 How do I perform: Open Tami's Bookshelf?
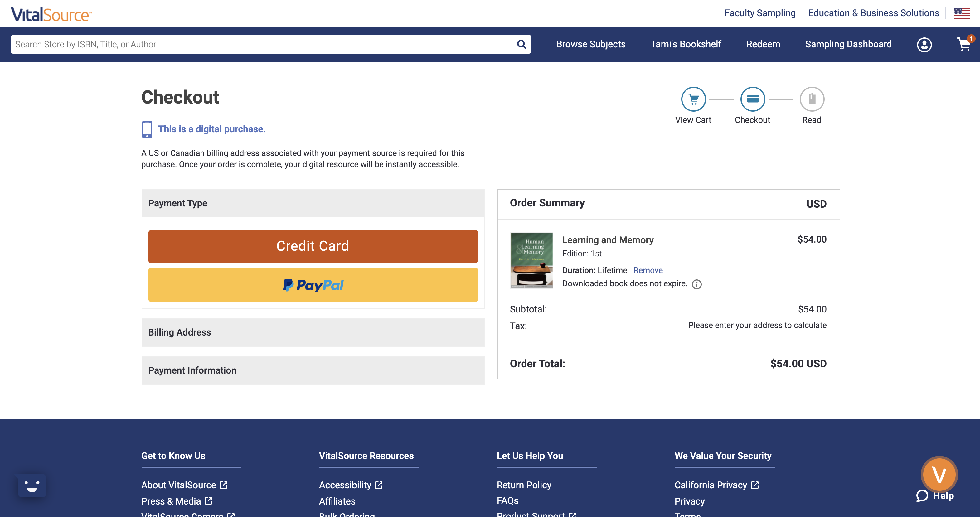coord(686,44)
